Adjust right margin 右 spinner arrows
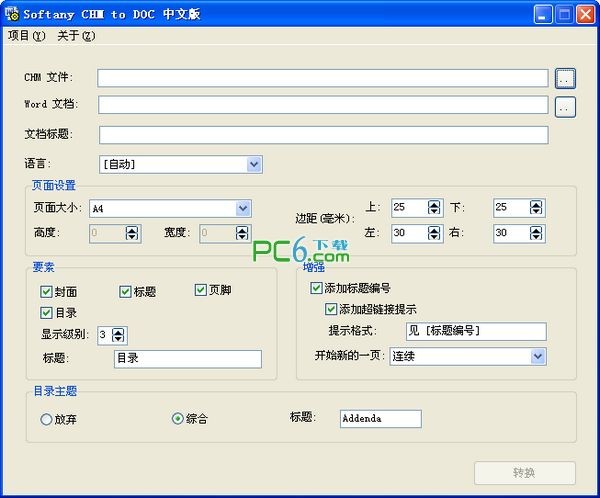Screen dimensions: 600x498 [x=536, y=233]
